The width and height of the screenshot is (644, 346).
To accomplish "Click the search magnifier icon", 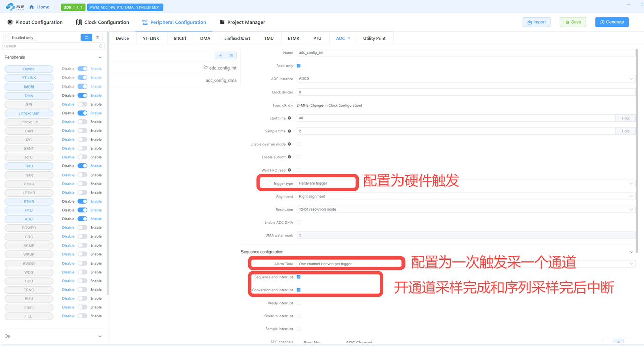I will click(101, 46).
